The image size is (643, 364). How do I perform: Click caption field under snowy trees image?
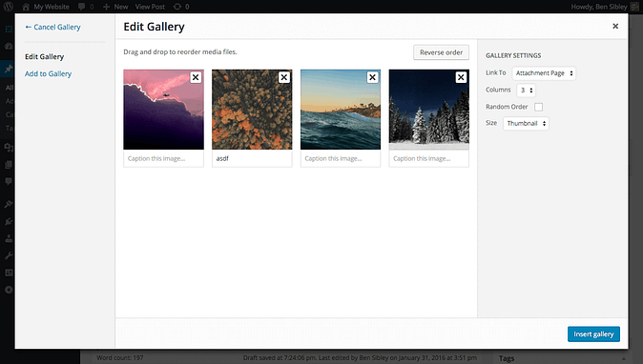click(429, 158)
